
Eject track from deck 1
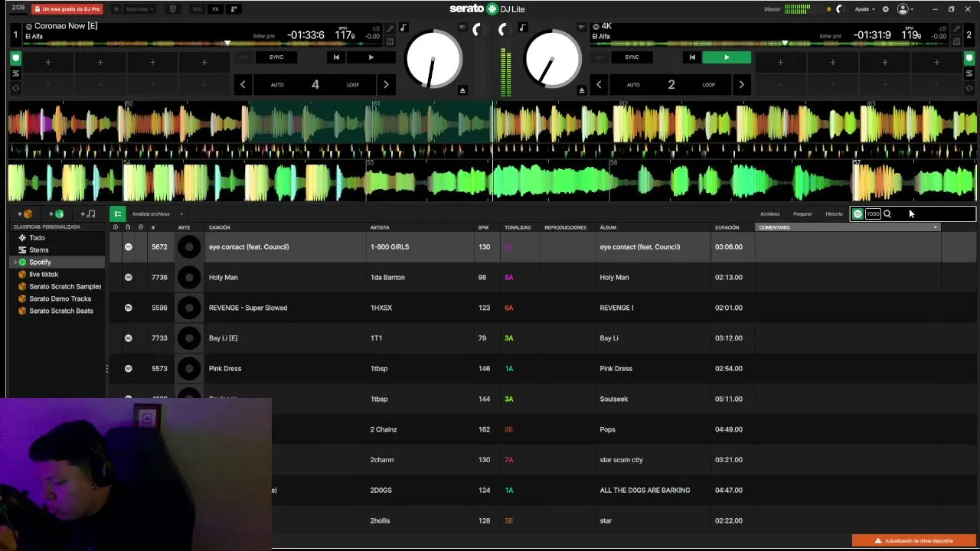462,90
